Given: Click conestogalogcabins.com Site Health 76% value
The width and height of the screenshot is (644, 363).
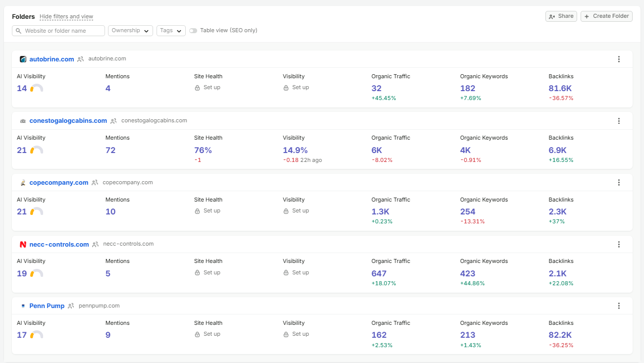Looking at the screenshot, I should pos(203,150).
